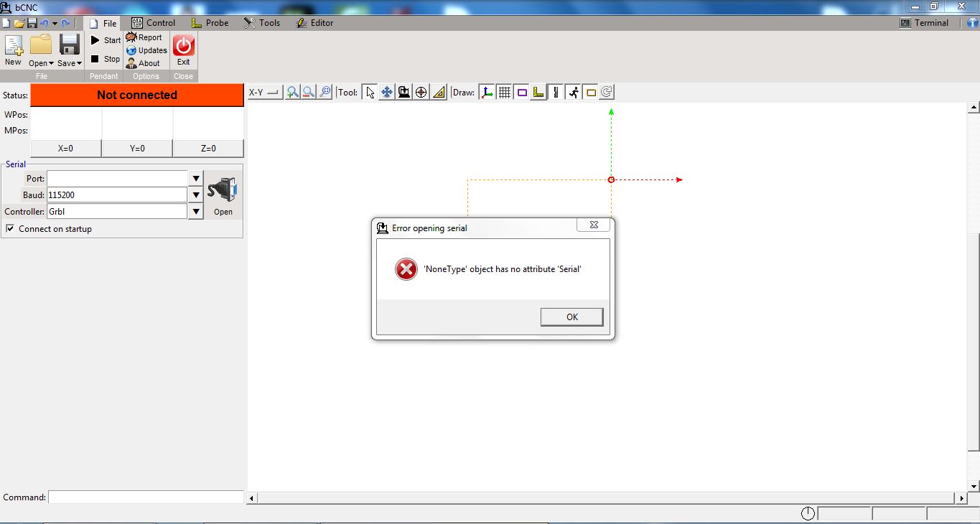Redo action via blue arrow
Screen dimensions: 980x524
coord(65,23)
